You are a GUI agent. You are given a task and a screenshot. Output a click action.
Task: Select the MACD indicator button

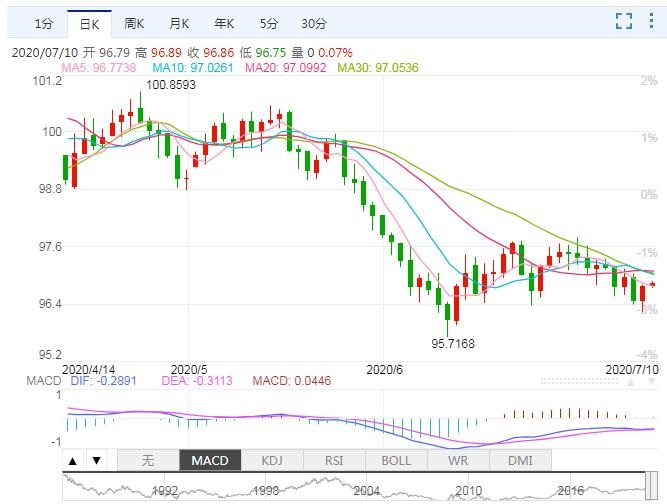point(210,461)
